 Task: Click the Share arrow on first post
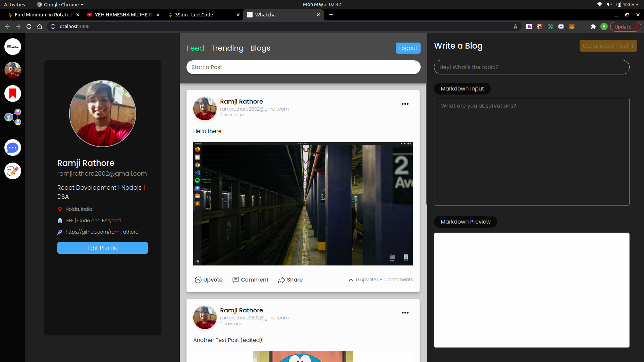(x=281, y=280)
